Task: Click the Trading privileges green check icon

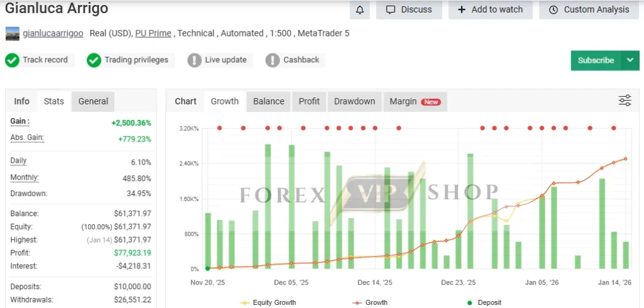Action: [x=94, y=60]
